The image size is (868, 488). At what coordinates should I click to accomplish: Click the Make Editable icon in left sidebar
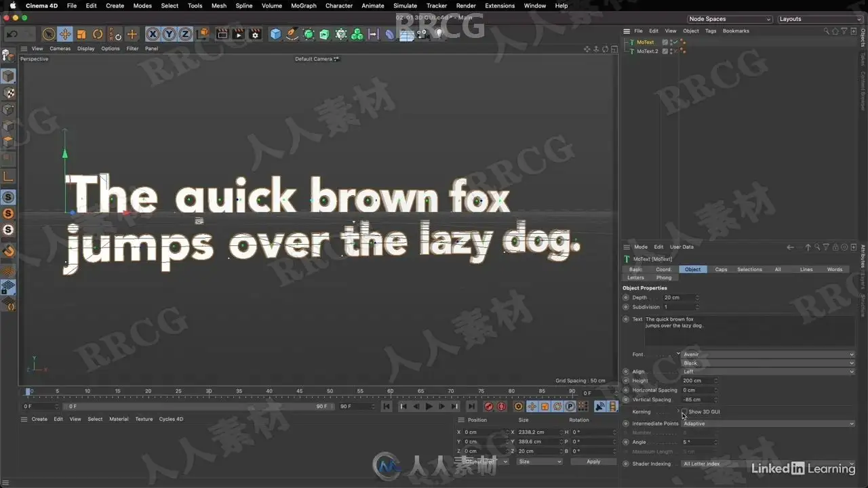[8, 56]
